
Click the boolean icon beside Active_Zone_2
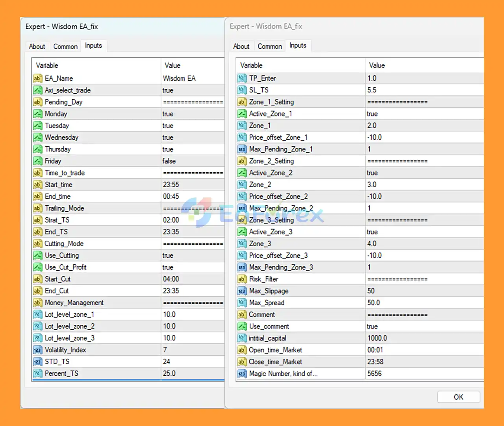pyautogui.click(x=242, y=173)
